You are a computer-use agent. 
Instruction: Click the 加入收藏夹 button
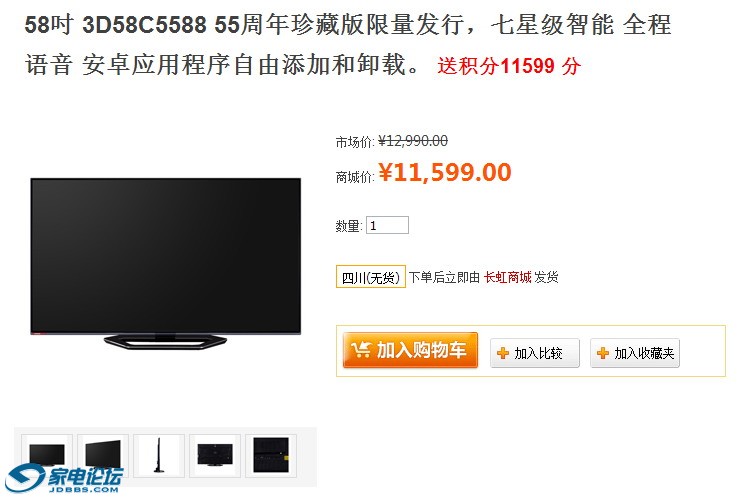point(635,353)
